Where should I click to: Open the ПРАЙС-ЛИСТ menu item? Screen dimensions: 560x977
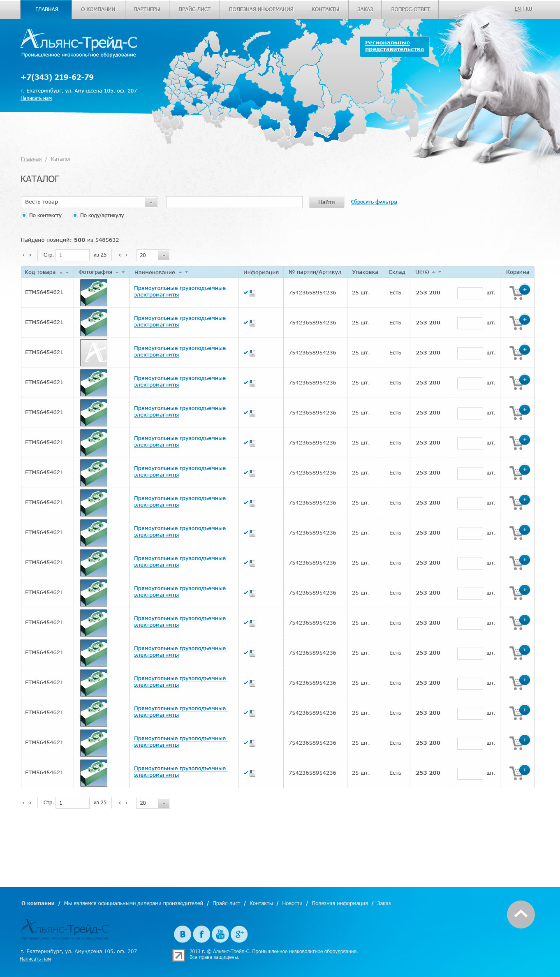[x=194, y=9]
